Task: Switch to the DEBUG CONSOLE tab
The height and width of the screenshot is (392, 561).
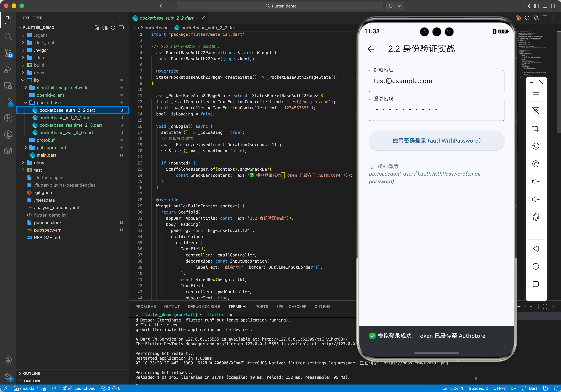Action: pos(204,307)
